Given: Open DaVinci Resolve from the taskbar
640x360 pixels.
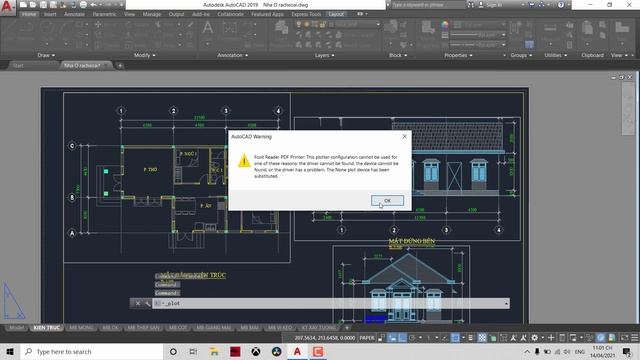Looking at the screenshot, I should tap(276, 351).
